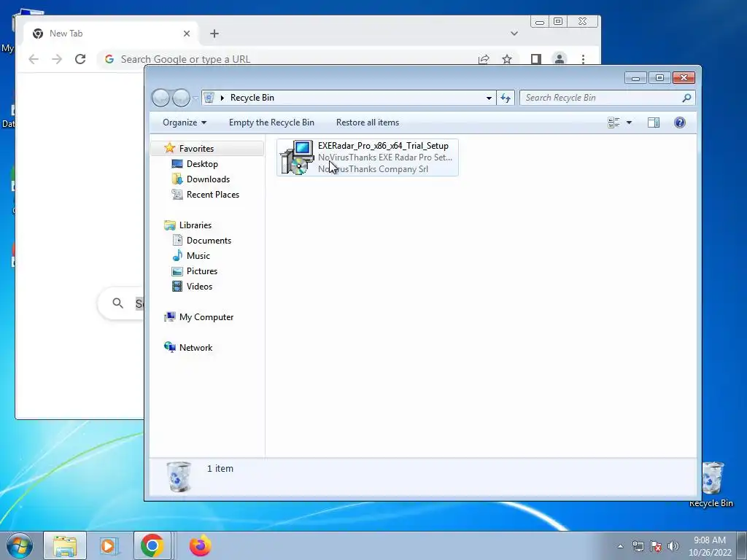This screenshot has width=747, height=560.
Task: Open Chrome tab search chevron
Action: [x=514, y=34]
